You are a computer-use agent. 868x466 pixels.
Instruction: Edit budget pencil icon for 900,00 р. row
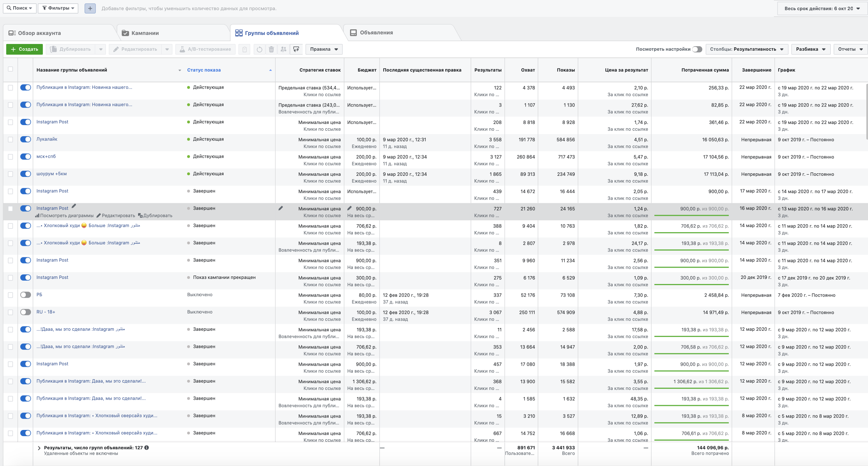pos(349,208)
